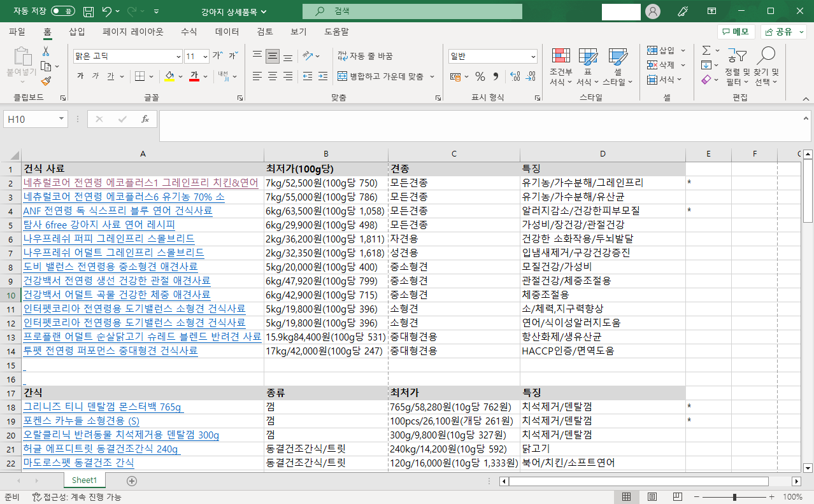This screenshot has height=504, width=814.
Task: Open the 파일 tab
Action: click(x=17, y=31)
